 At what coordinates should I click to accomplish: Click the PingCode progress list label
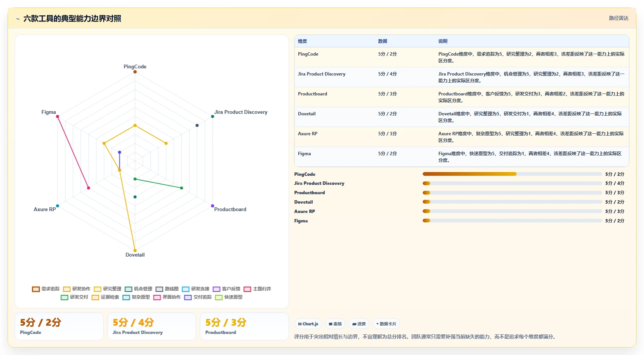point(305,174)
